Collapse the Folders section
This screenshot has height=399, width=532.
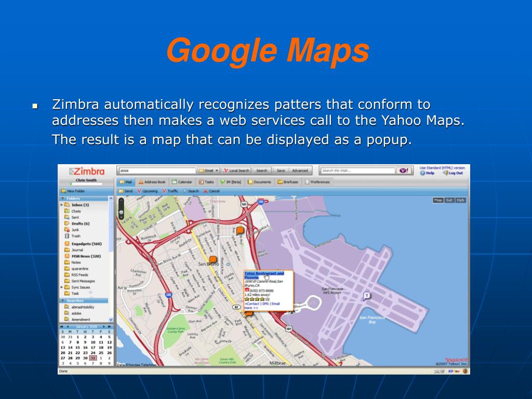coord(62,198)
